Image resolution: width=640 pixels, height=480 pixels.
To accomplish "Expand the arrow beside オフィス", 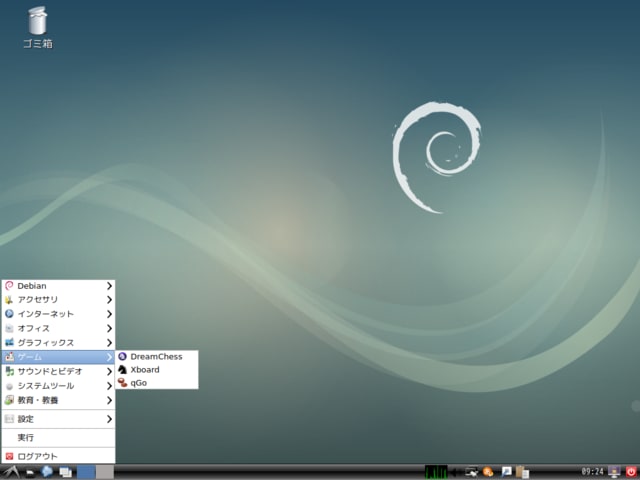I will [109, 329].
